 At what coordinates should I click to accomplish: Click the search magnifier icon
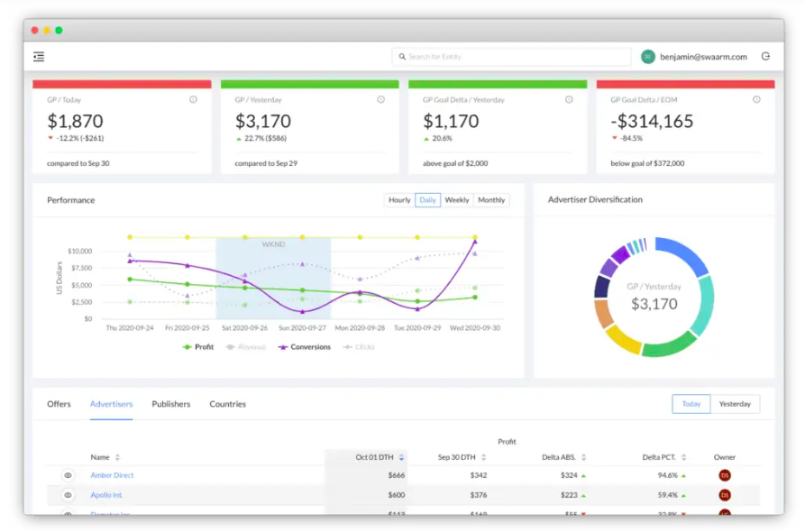pyautogui.click(x=402, y=57)
